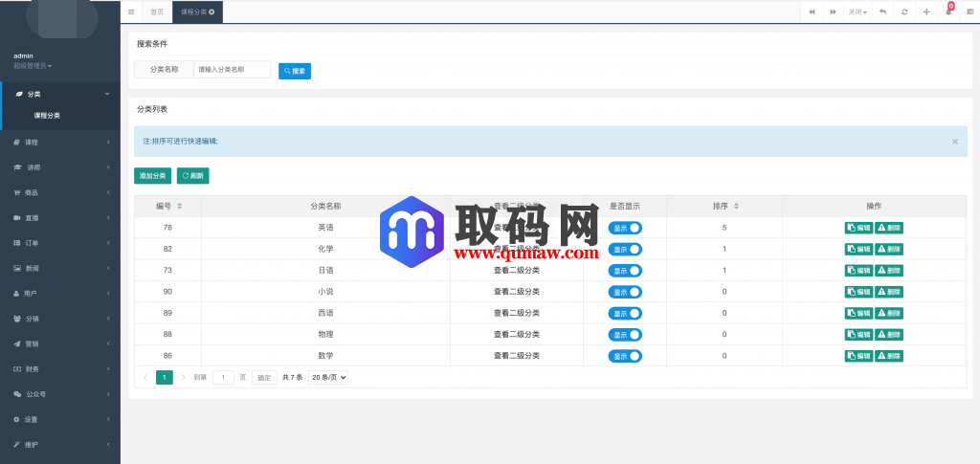
Task: Click 编辑 for the 物理 row
Action: tap(858, 335)
